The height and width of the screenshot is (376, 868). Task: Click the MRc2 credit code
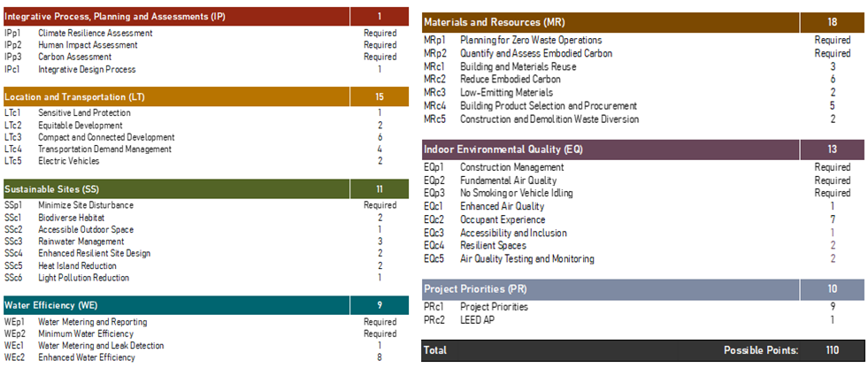pos(434,80)
